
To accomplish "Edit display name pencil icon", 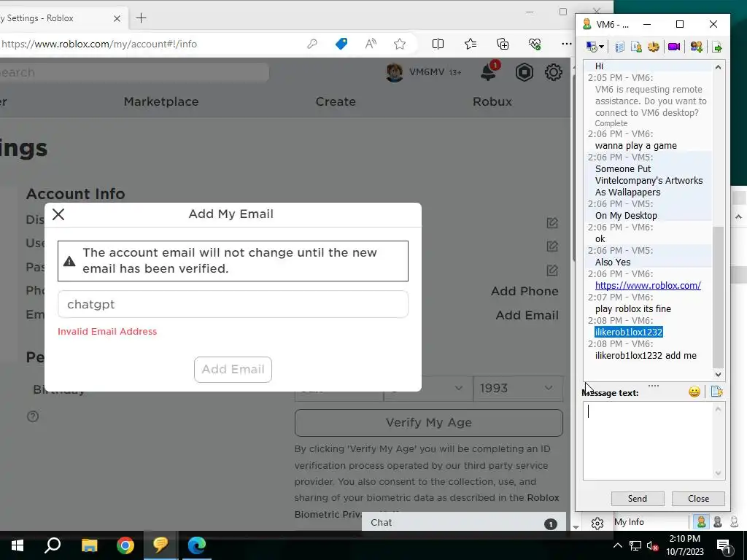I will 552,222.
